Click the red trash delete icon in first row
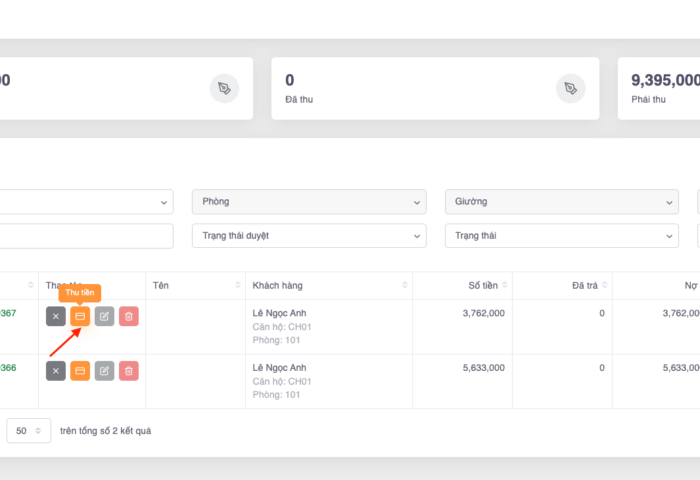700x480 pixels. [x=129, y=316]
